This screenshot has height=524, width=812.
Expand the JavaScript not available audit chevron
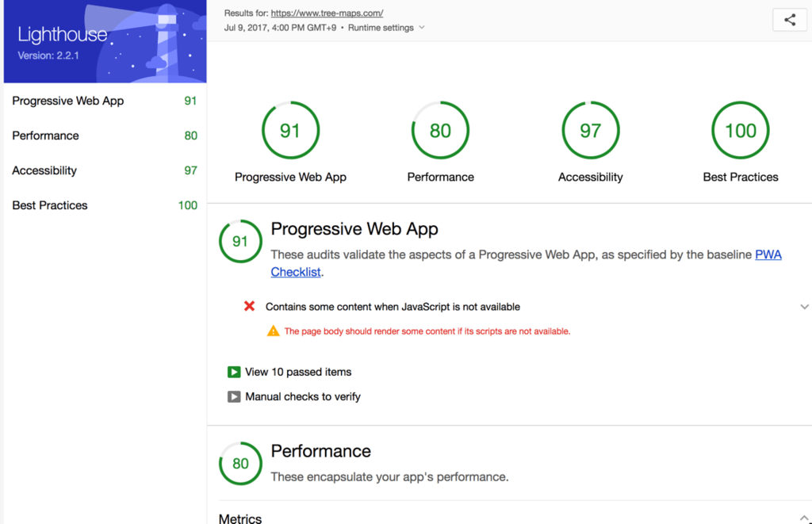[804, 307]
